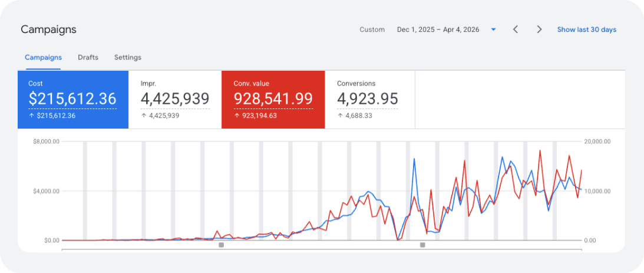Select the Campaigns tab
644x273 pixels.
[43, 58]
